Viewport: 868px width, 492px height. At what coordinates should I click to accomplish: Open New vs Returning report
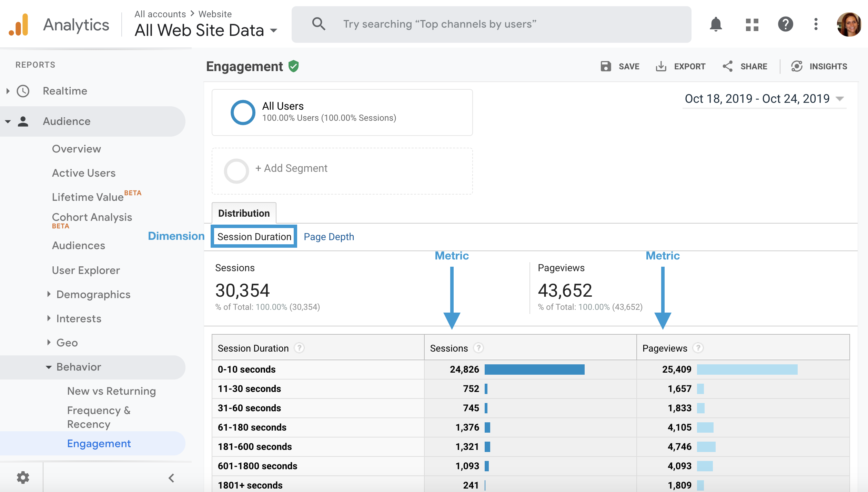(111, 391)
